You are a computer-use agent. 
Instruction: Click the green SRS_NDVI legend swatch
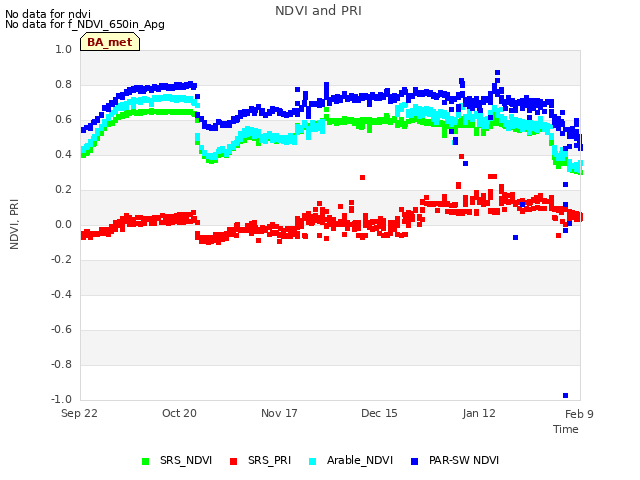tap(145, 461)
